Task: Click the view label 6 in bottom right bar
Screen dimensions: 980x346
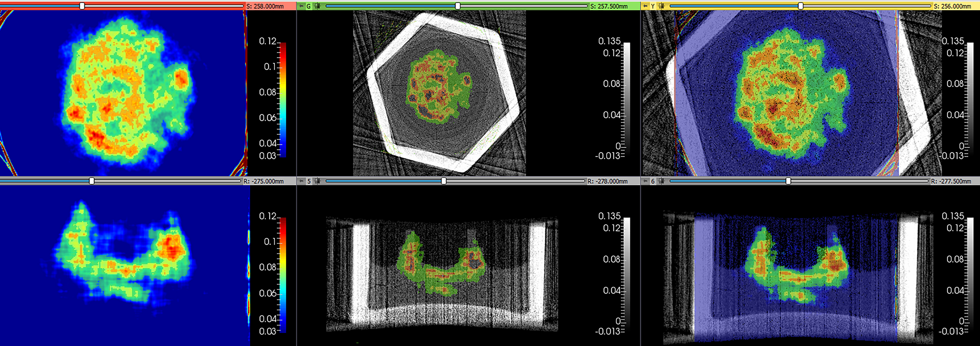Action: [x=653, y=181]
